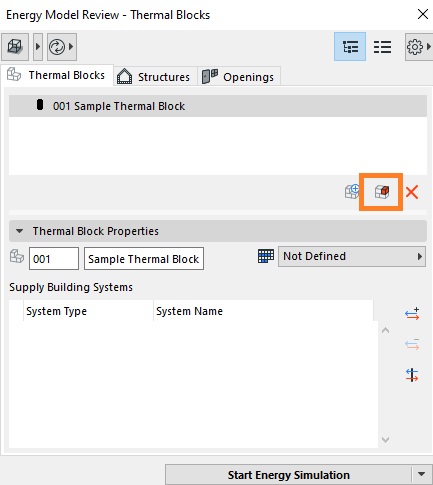Open the gear settings menu
Screen dimensions: 433x485
click(x=418, y=47)
